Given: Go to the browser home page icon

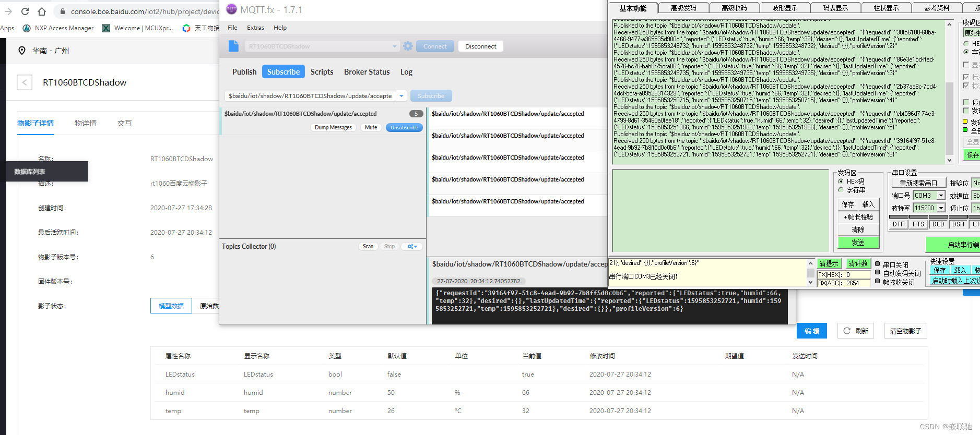Looking at the screenshot, I should [42, 11].
